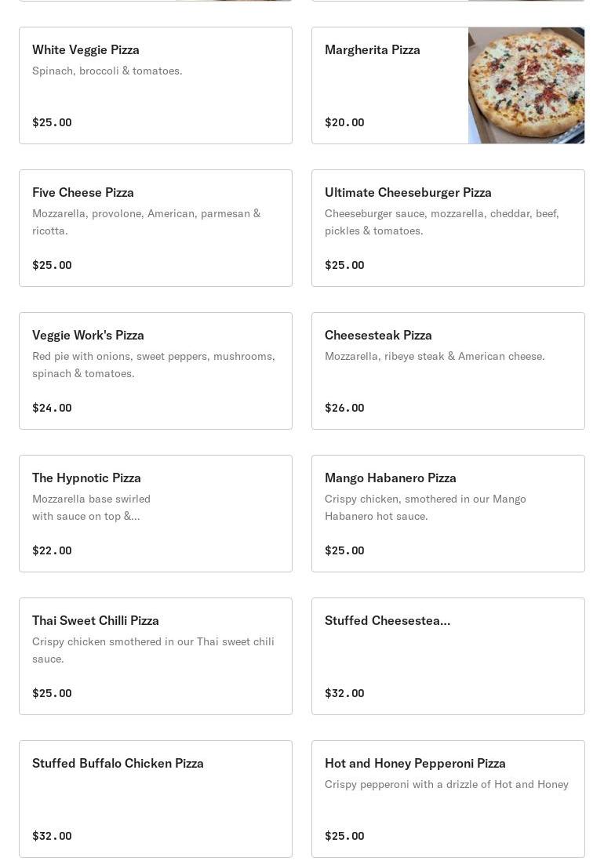Click the Margherita Pizza photo thumbnail
The image size is (604, 868).
pos(526,85)
